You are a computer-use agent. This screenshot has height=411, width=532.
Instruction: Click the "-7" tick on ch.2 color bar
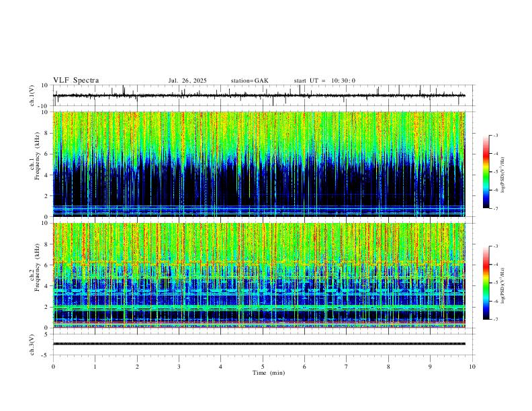coord(496,320)
